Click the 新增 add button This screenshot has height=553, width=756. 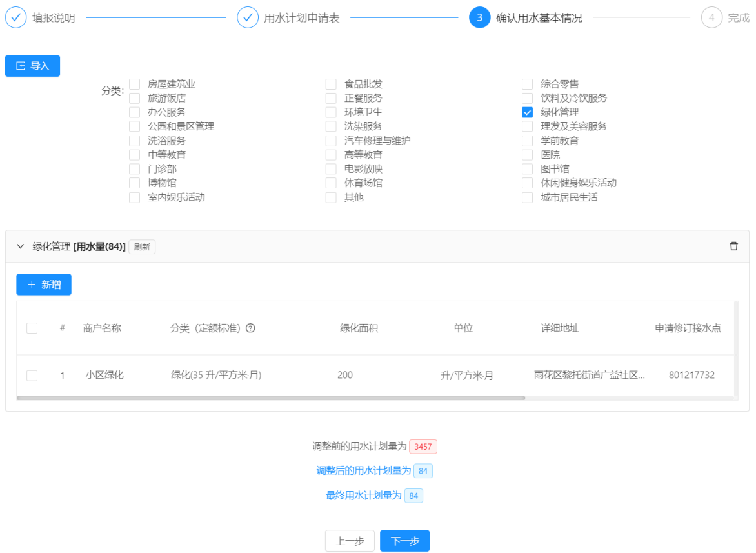44,285
